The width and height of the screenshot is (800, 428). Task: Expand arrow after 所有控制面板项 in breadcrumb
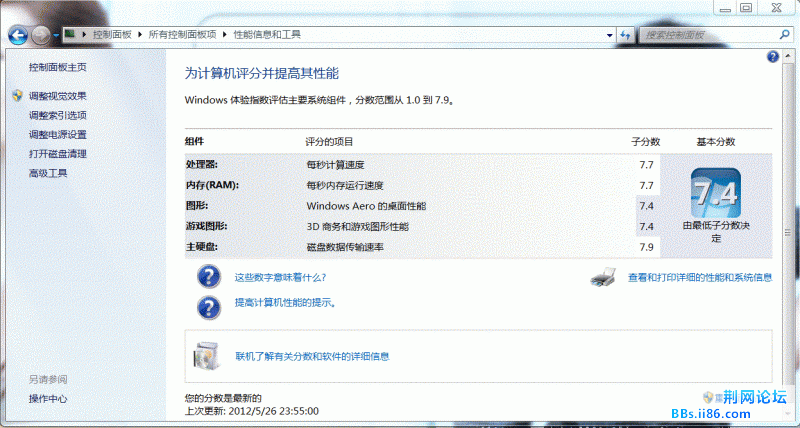[x=225, y=35]
